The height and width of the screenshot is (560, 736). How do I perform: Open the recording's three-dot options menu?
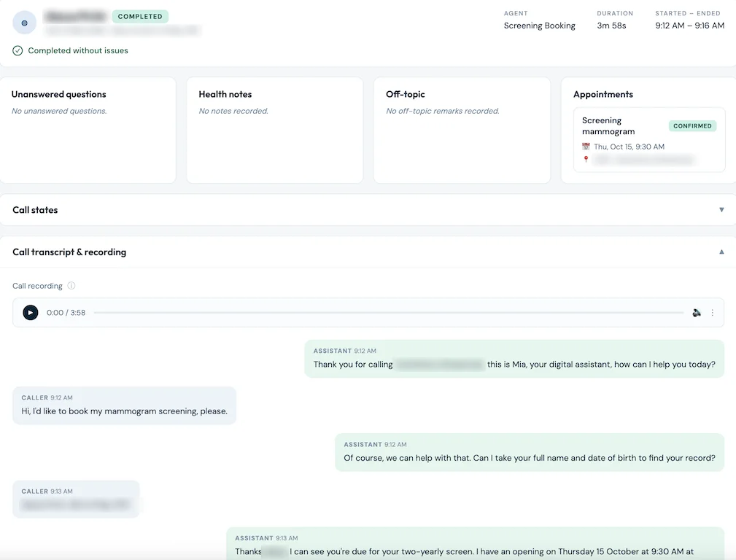713,313
